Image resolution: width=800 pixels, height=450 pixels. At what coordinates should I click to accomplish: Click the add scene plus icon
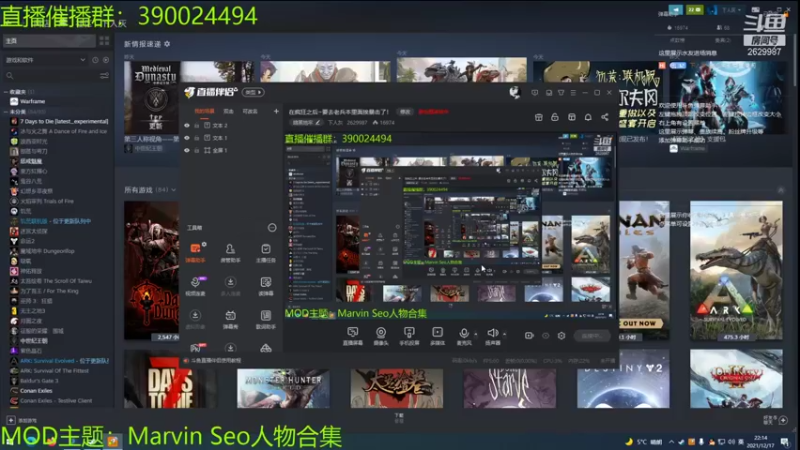click(x=276, y=111)
